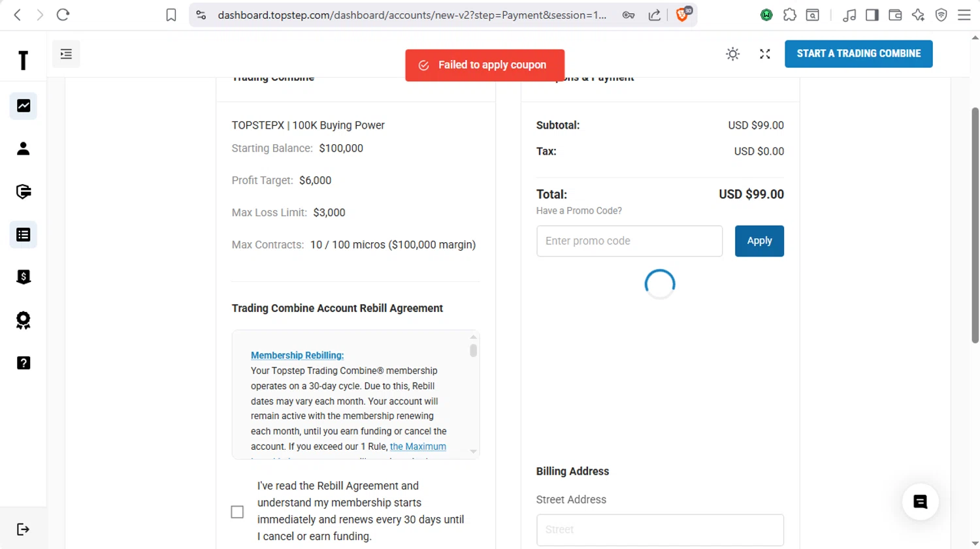
Task: Open the graduation cap coaching sidebar icon
Action: pos(24,191)
